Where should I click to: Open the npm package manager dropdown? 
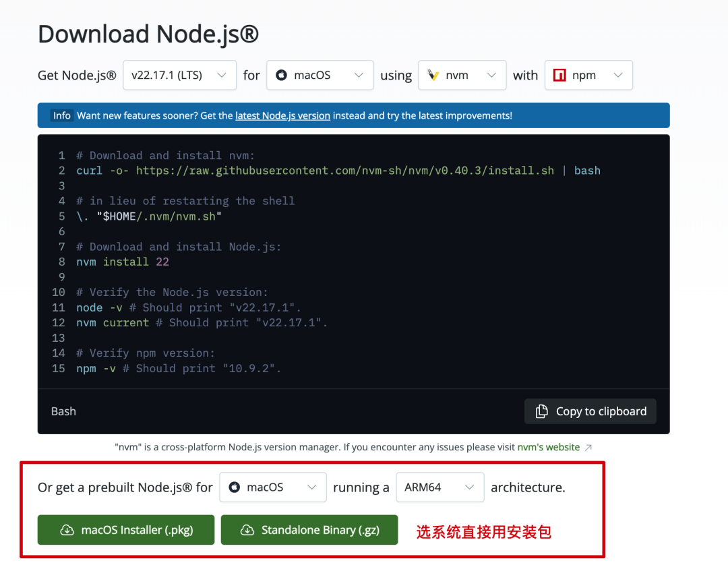click(588, 76)
